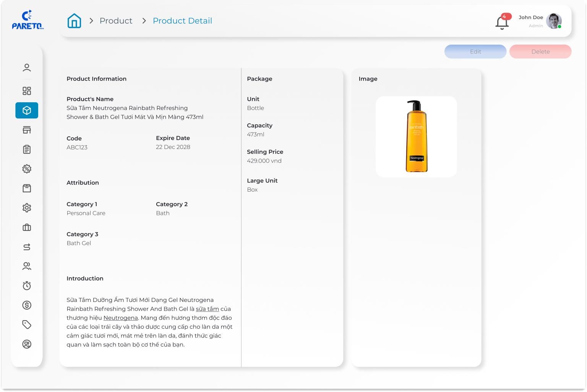Follow the 'sữa tắm' link

coord(207,309)
